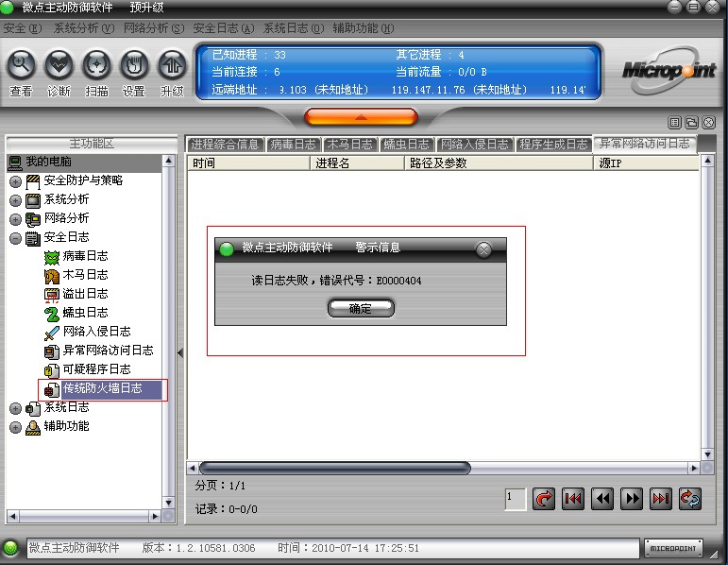
Task: Jump to first page of log
Action: [573, 499]
